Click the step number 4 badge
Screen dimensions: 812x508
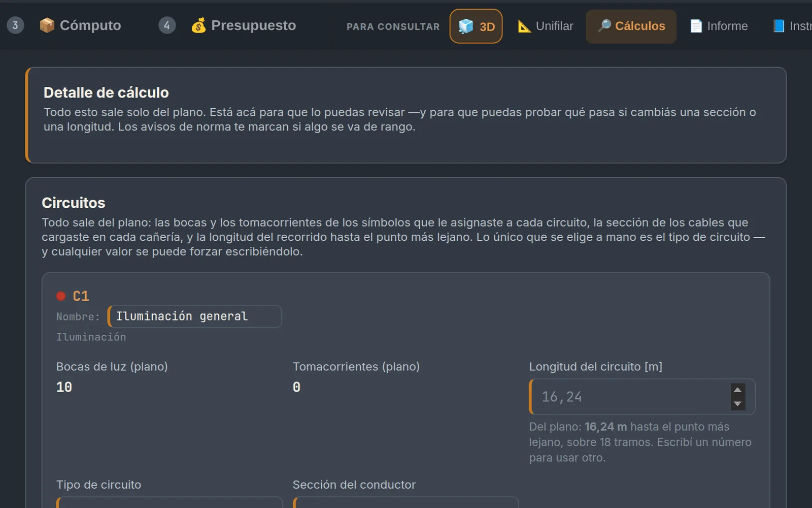(167, 25)
